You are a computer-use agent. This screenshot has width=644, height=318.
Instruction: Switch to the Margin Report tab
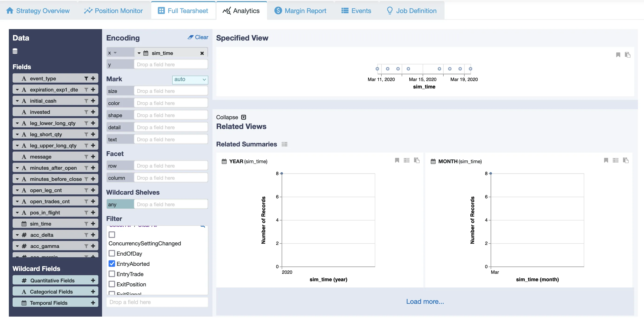pos(300,11)
